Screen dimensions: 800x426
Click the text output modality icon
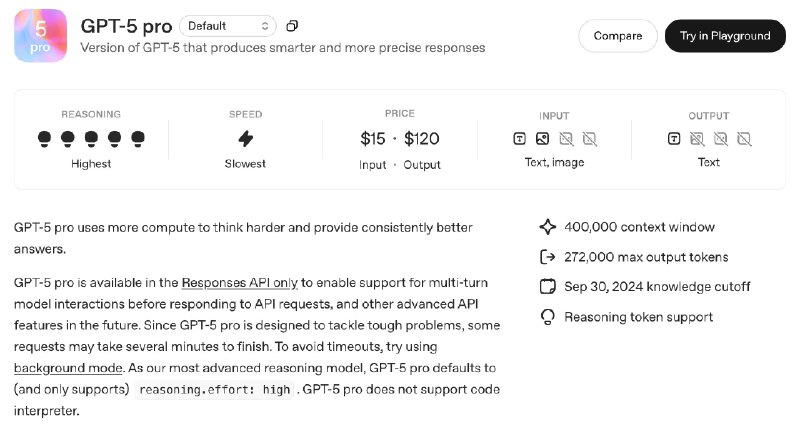pyautogui.click(x=674, y=138)
